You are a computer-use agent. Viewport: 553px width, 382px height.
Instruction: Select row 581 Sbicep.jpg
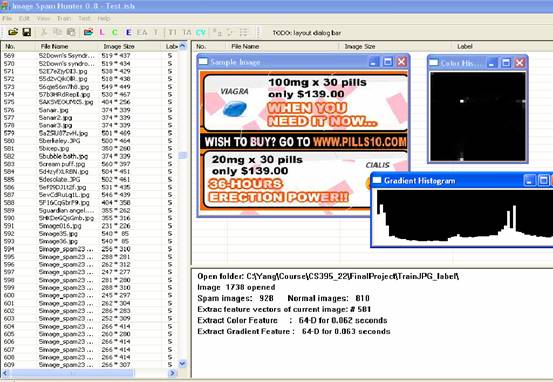[89, 148]
